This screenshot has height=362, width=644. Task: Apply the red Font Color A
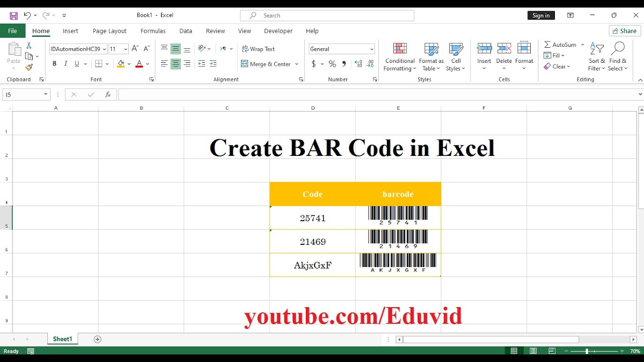point(139,64)
